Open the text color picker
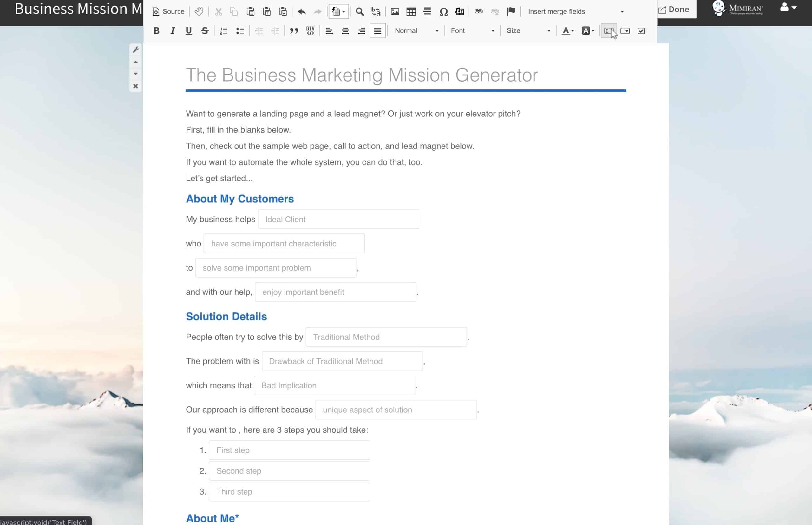Viewport: 812px width, 525px height. tap(568, 31)
